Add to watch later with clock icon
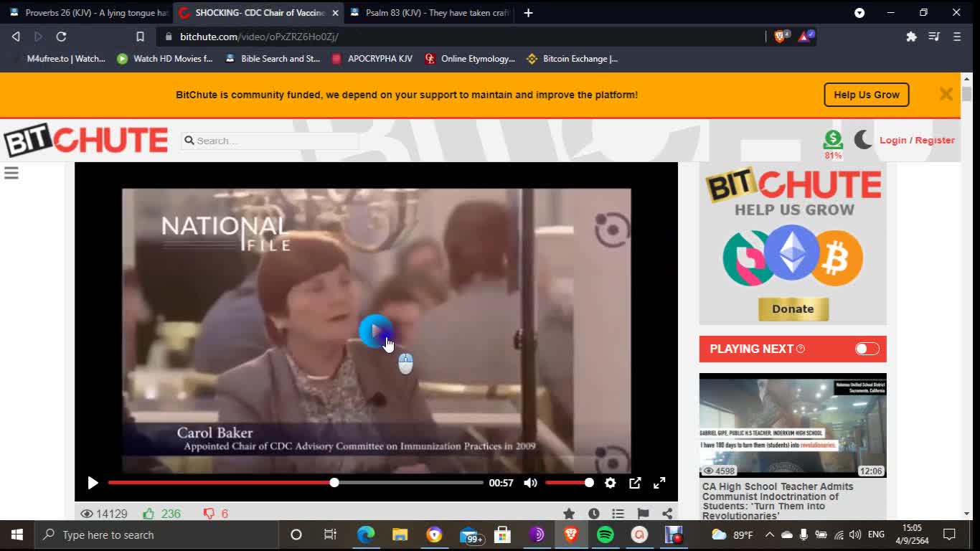This screenshot has width=980, height=551. 593,514
